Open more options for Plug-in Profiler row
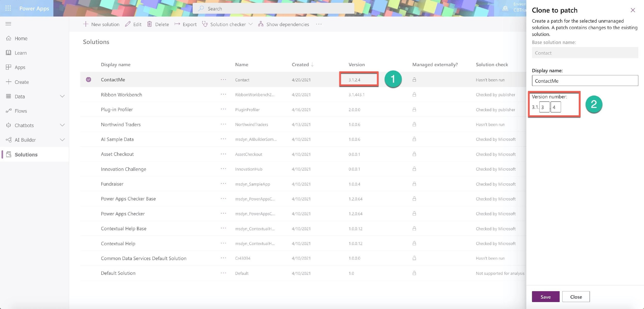644x309 pixels. tap(223, 109)
